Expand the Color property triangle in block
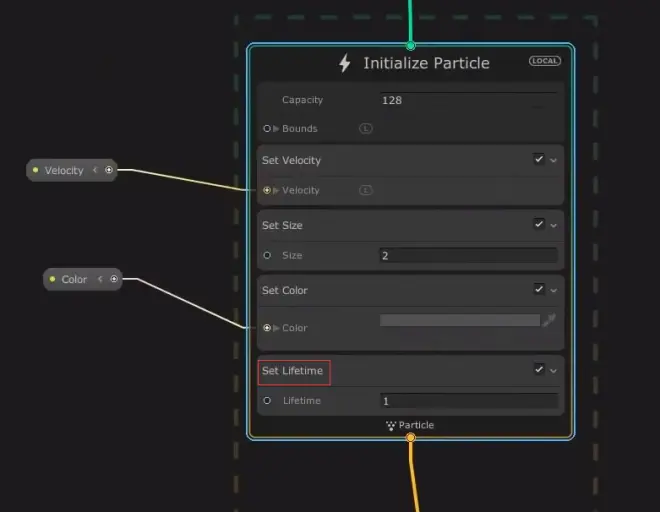This screenshot has height=512, width=660. pos(276,328)
